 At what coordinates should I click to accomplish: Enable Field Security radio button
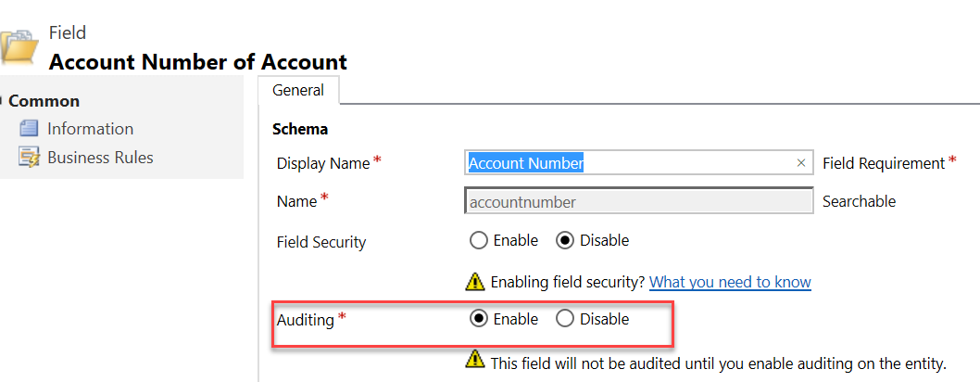[479, 241]
